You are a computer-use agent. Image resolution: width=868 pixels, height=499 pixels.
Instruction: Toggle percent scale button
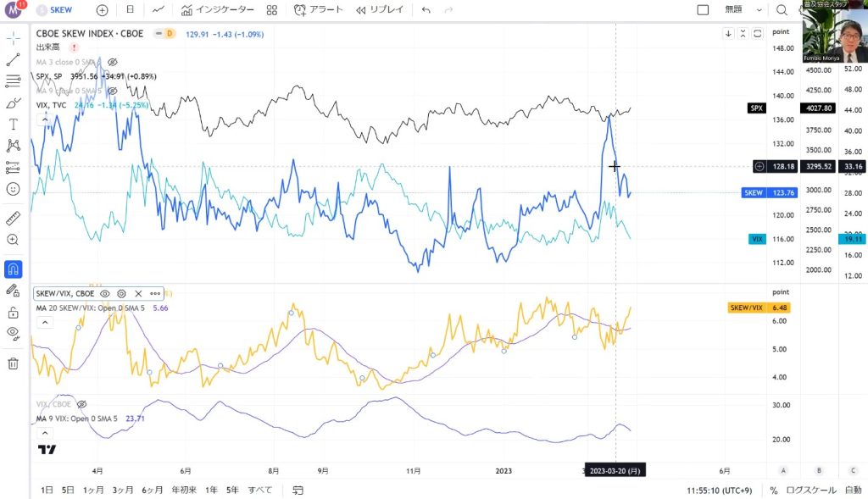pyautogui.click(x=774, y=491)
